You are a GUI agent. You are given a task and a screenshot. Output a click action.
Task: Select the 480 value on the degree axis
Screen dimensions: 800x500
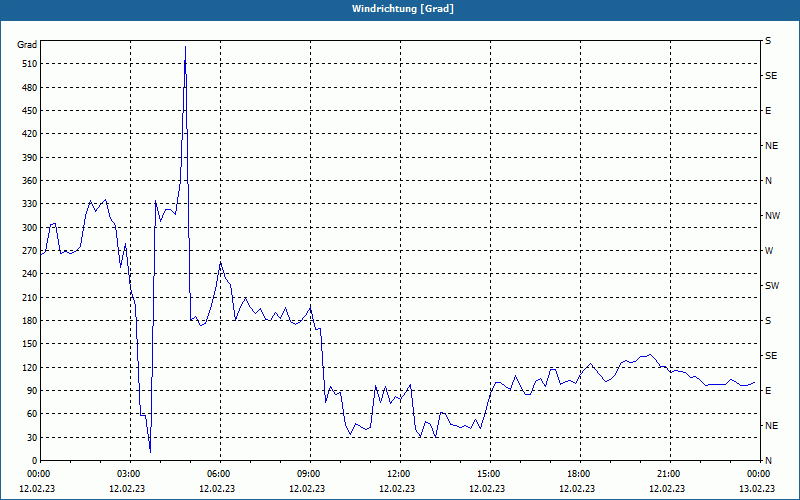click(x=30, y=88)
